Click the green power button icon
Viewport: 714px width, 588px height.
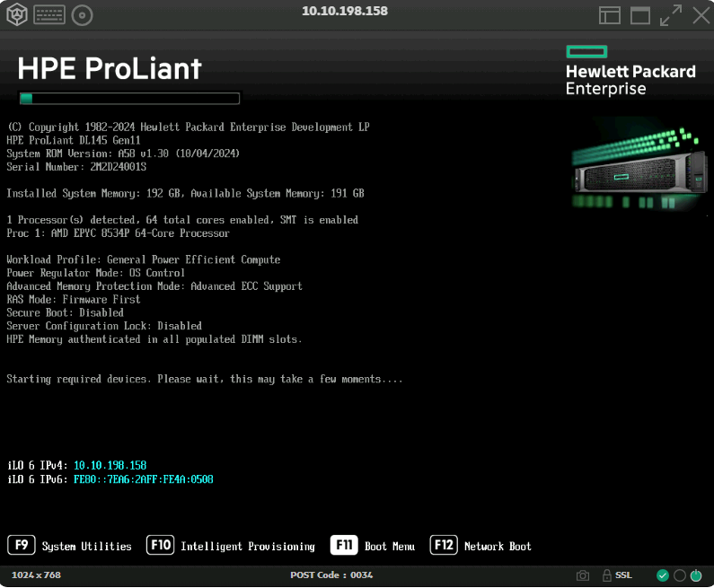[696, 575]
